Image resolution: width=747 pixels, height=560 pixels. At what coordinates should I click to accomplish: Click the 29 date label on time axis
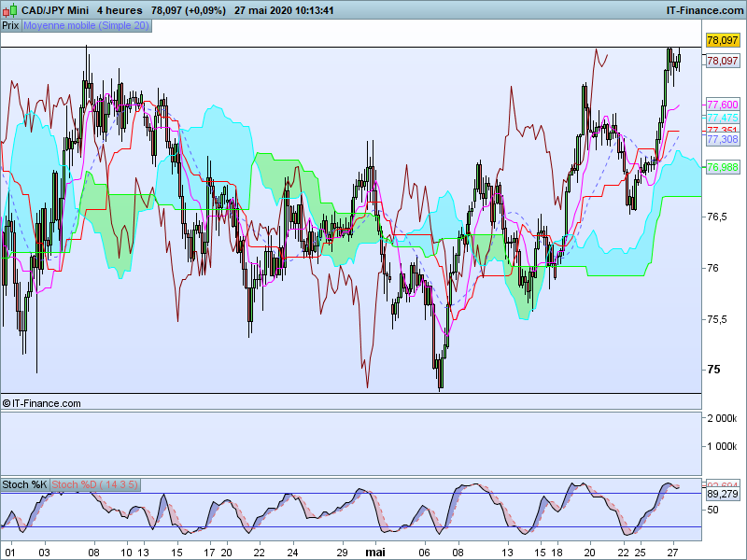pyautogui.click(x=342, y=553)
